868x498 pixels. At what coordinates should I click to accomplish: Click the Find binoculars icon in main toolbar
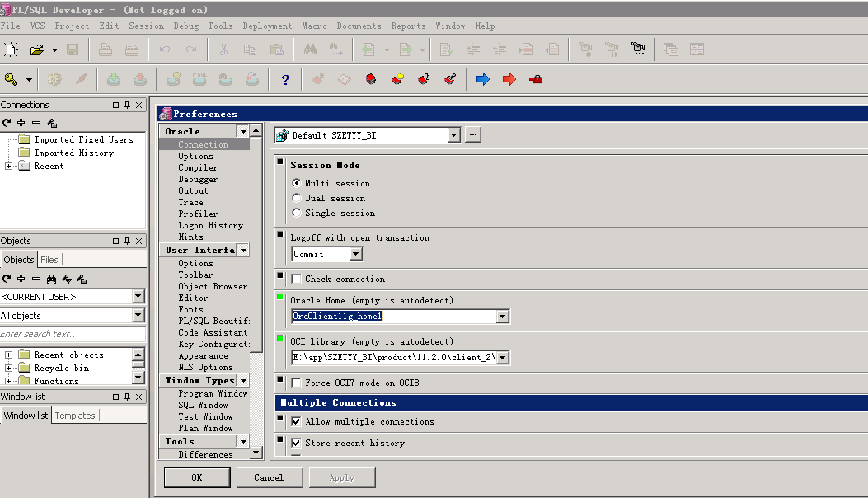310,49
